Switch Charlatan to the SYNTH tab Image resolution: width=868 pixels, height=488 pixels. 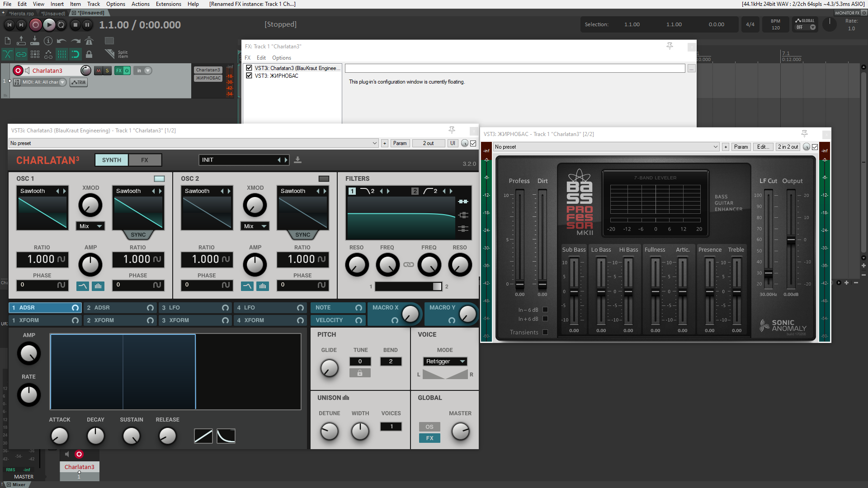[x=112, y=160]
